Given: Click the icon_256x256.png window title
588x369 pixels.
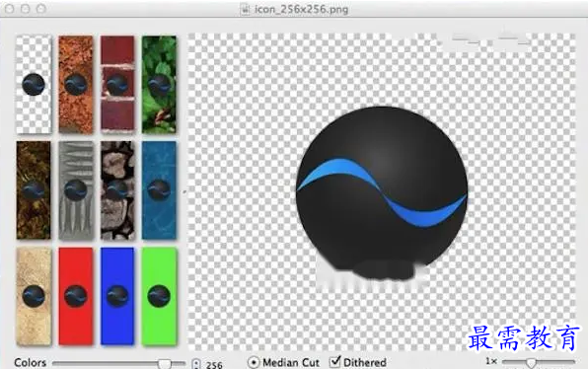Looking at the screenshot, I should click(x=302, y=9).
